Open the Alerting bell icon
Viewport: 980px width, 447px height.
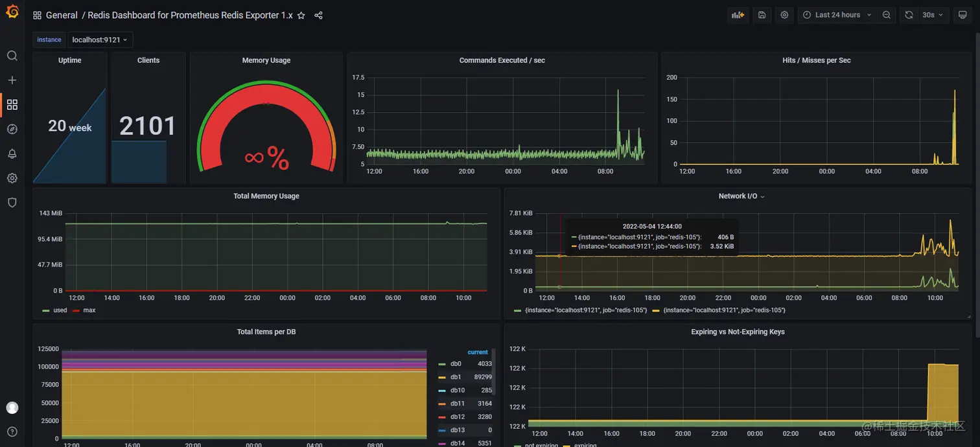pyautogui.click(x=12, y=154)
